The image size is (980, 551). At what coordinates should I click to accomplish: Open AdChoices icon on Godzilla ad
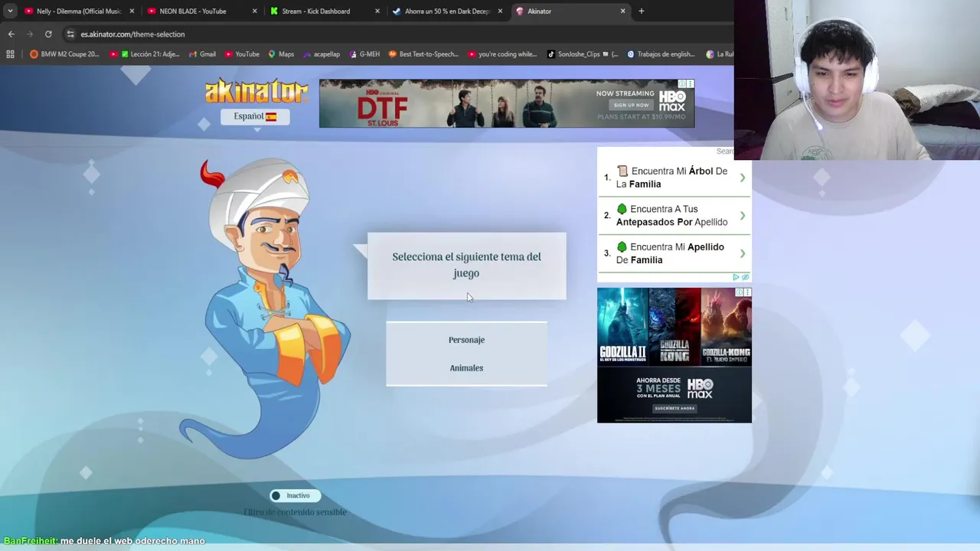tap(740, 292)
